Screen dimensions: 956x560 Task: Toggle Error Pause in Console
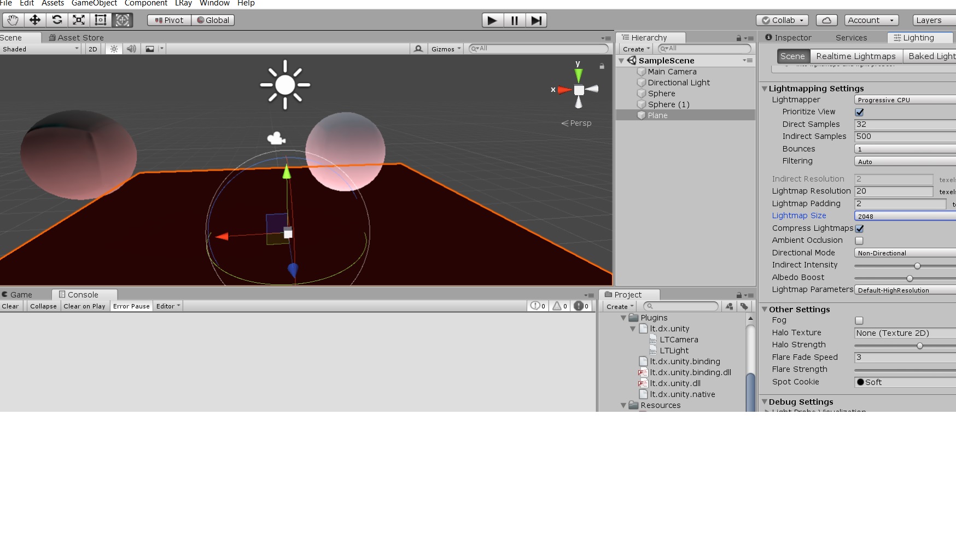pos(131,306)
